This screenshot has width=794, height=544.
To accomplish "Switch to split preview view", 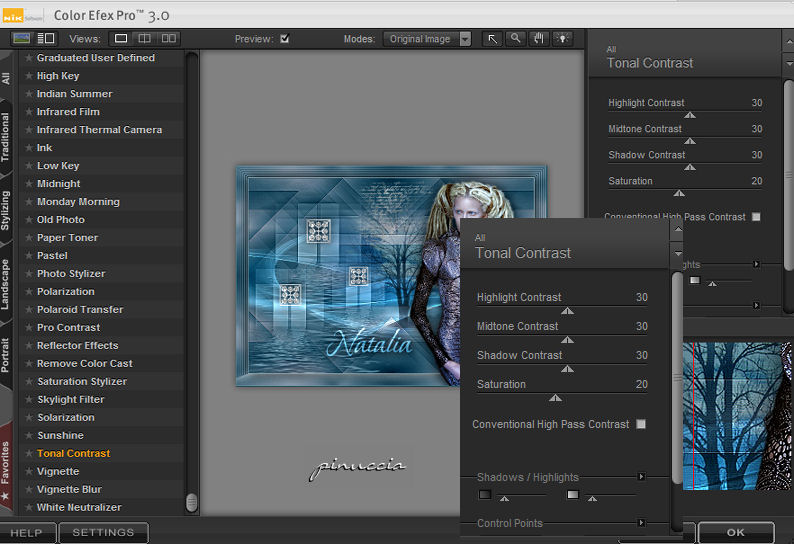I will (145, 39).
